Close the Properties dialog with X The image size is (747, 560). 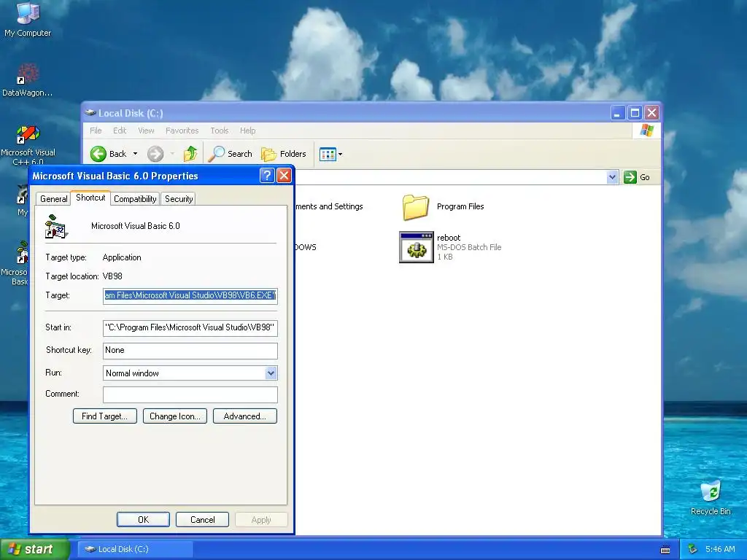pyautogui.click(x=284, y=176)
